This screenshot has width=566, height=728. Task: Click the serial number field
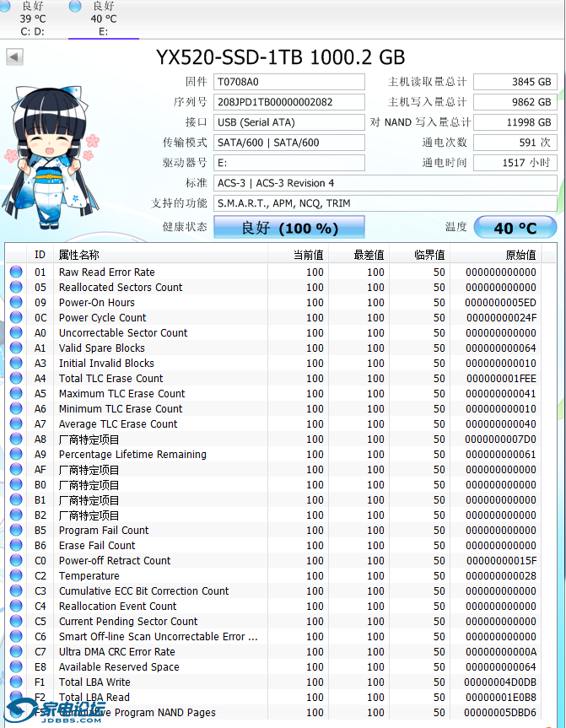288,102
